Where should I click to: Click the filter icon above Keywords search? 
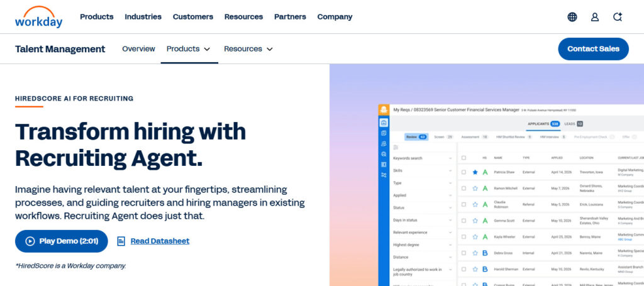396,147
